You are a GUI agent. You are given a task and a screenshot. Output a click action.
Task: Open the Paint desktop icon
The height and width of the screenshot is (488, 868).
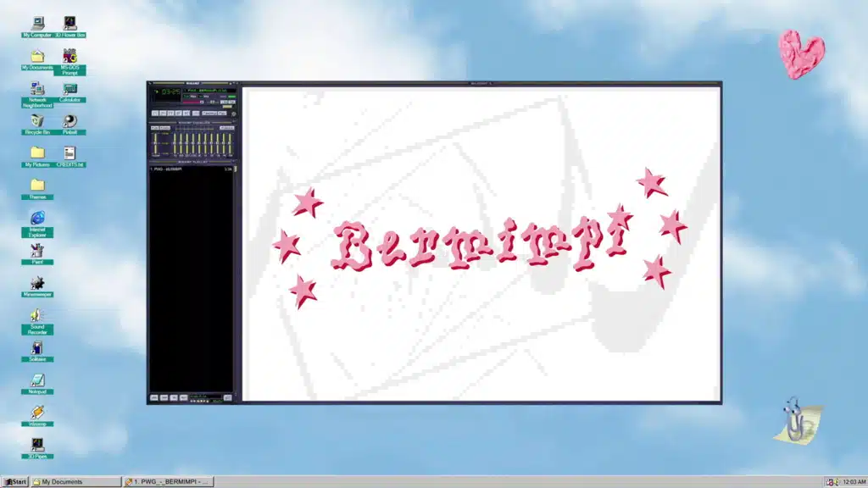(36, 251)
